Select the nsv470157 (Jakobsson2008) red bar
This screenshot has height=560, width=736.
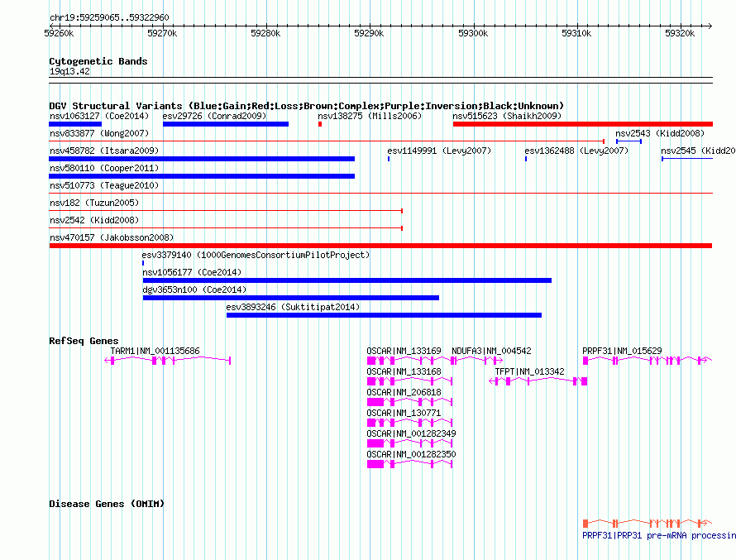coord(380,246)
